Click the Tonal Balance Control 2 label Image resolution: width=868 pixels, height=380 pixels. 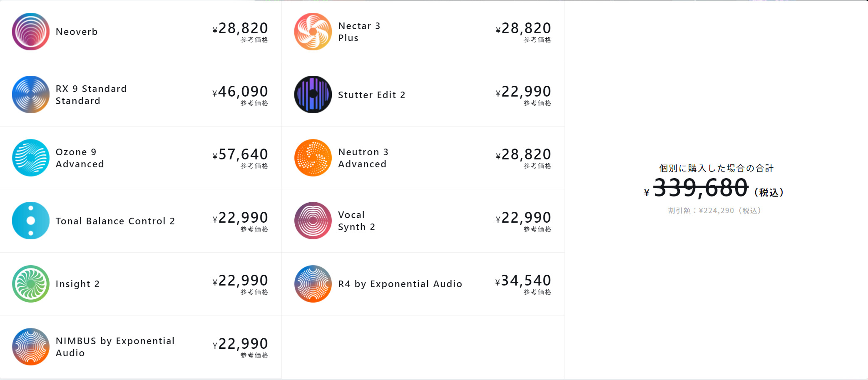point(115,221)
